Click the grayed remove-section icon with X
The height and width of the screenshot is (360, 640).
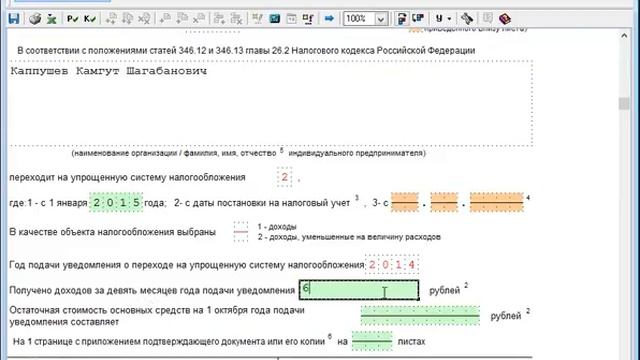tap(199, 18)
